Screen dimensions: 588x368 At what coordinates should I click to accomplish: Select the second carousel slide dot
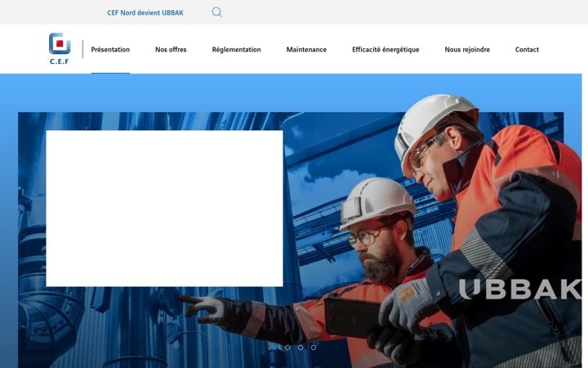301,348
